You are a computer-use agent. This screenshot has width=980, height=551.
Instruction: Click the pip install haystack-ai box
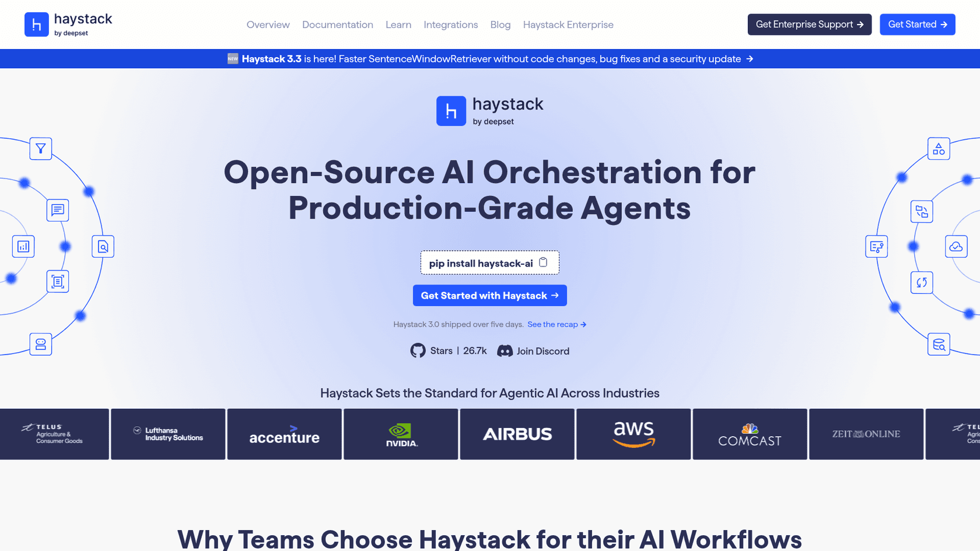point(489,262)
